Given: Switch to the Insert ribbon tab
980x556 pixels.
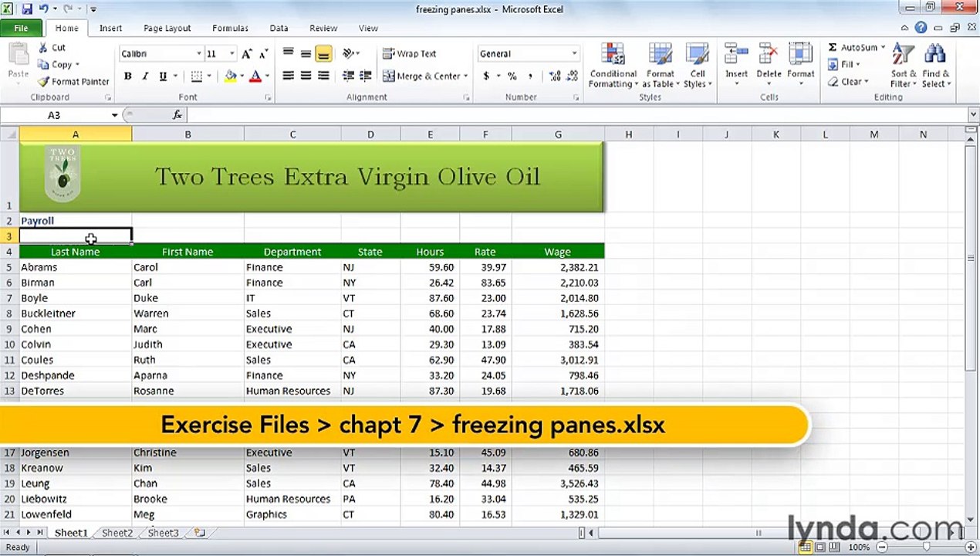Looking at the screenshot, I should [110, 28].
